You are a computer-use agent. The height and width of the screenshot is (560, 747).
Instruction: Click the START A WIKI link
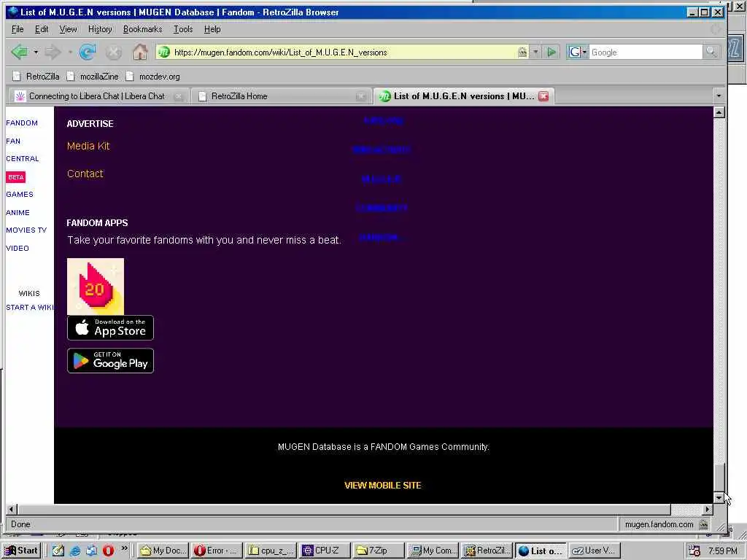(x=29, y=307)
